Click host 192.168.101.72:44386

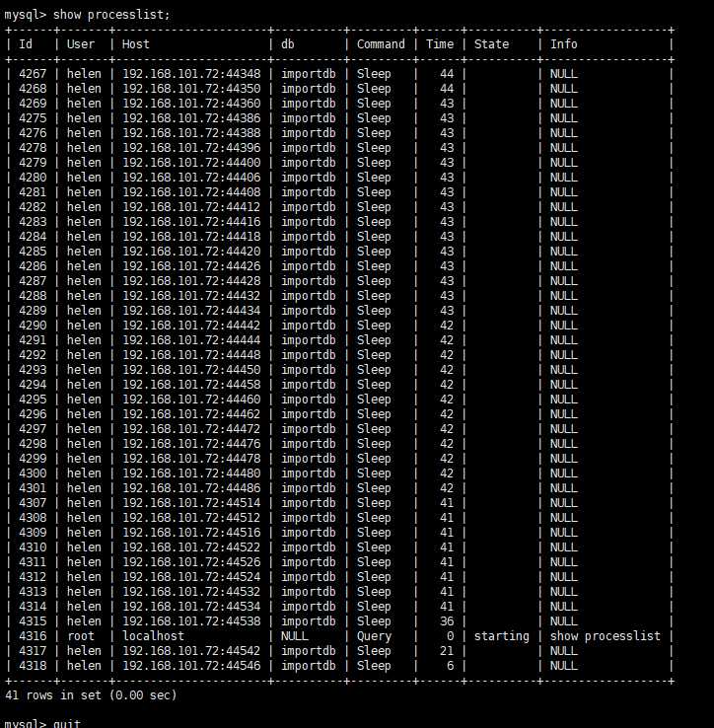pos(191,118)
